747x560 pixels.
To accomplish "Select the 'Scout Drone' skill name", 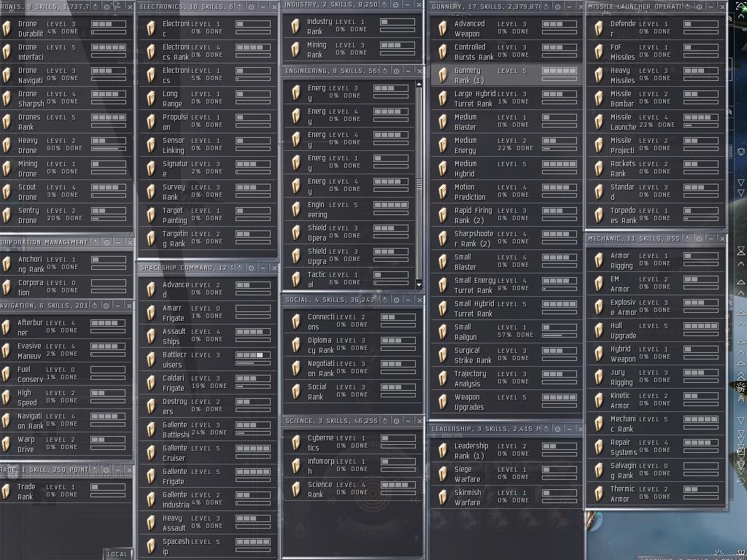I will click(x=27, y=192).
